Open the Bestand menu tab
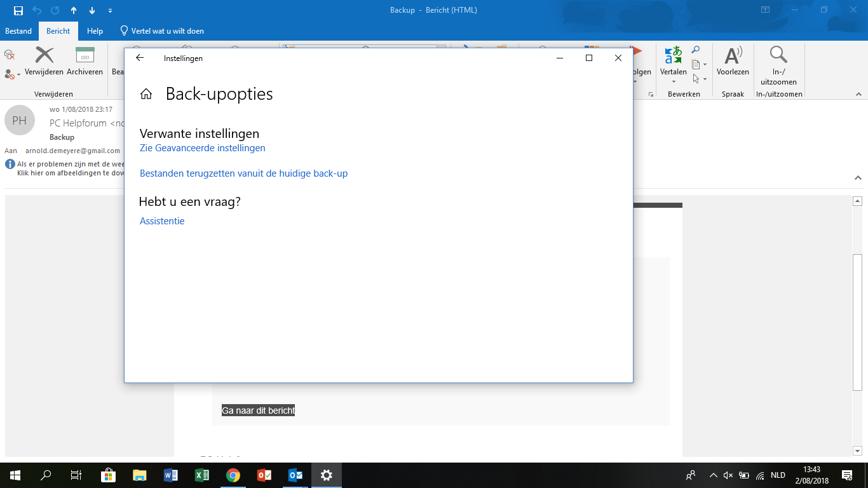This screenshot has width=868, height=488. point(18,31)
